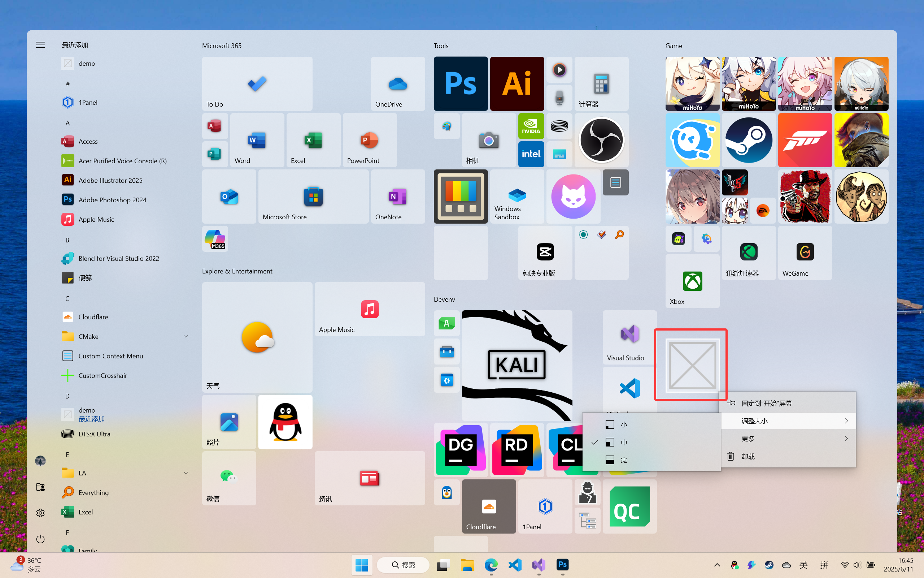Open the Intel tile
This screenshot has height=578, width=924.
tap(531, 154)
